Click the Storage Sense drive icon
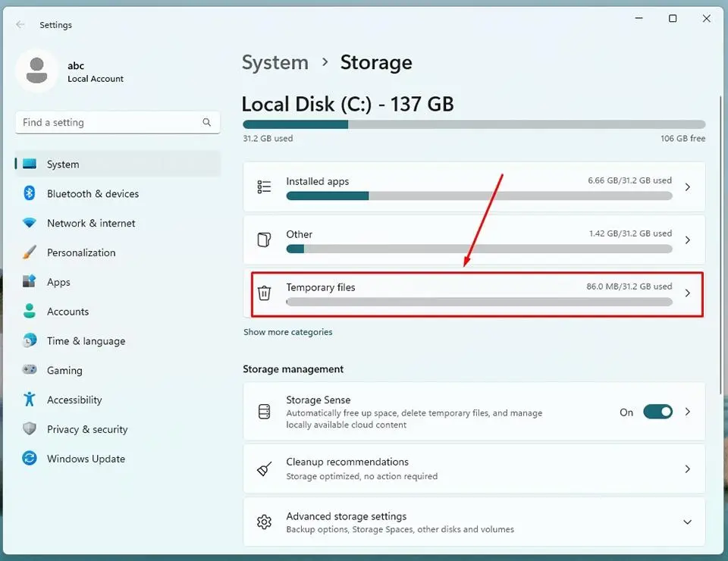The height and width of the screenshot is (561, 728). (264, 412)
